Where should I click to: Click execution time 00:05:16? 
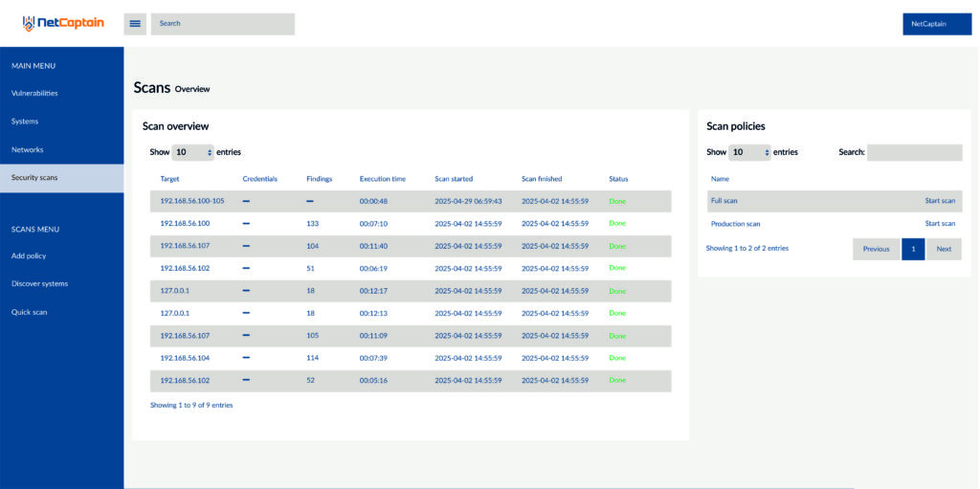(x=374, y=380)
